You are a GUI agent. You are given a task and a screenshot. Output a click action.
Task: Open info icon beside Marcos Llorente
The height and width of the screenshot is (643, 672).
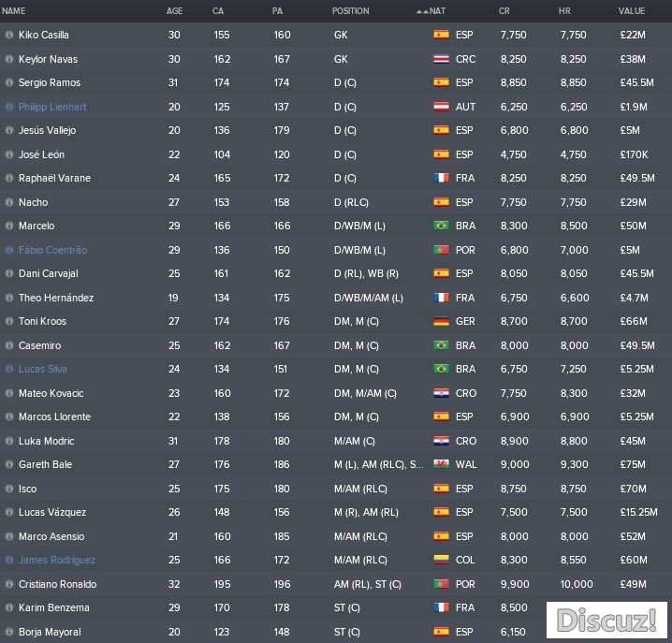coord(9,416)
